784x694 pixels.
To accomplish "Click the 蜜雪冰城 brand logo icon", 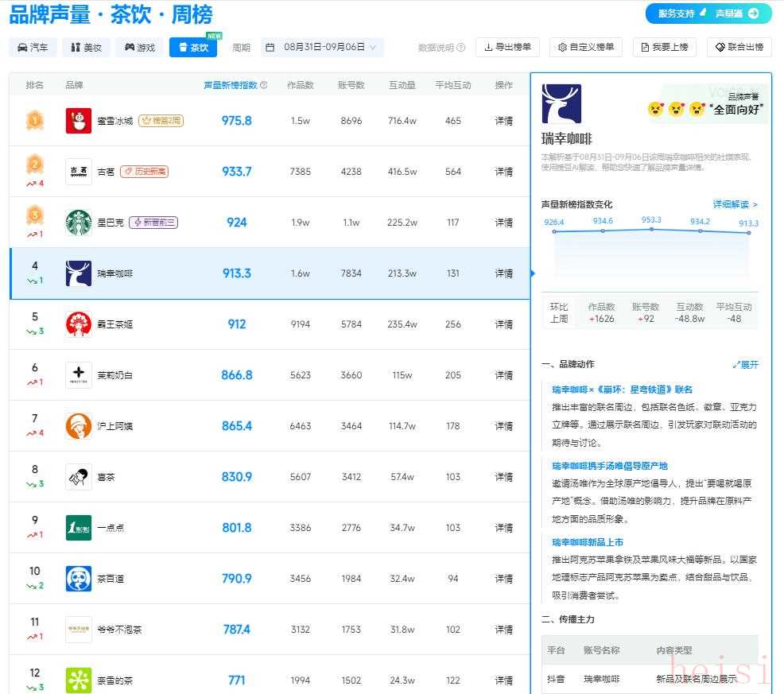I will 78,121.
